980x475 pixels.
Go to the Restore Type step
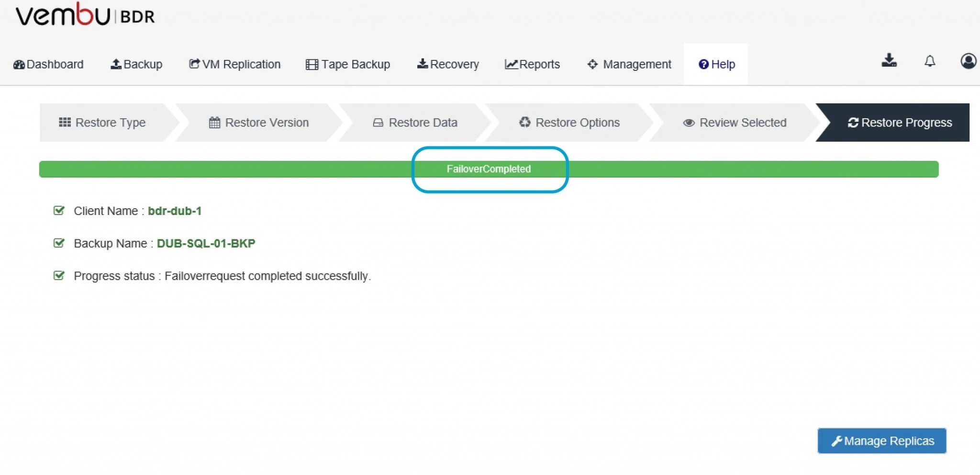click(x=102, y=123)
